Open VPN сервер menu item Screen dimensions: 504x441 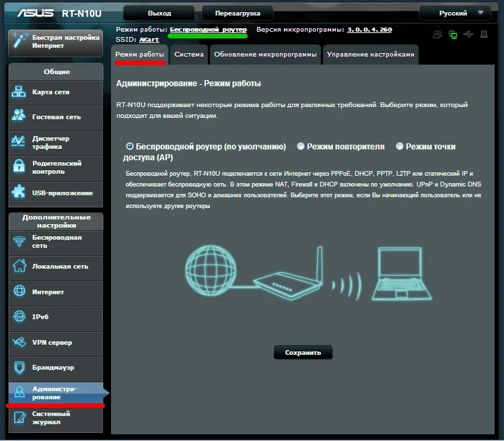pyautogui.click(x=56, y=343)
